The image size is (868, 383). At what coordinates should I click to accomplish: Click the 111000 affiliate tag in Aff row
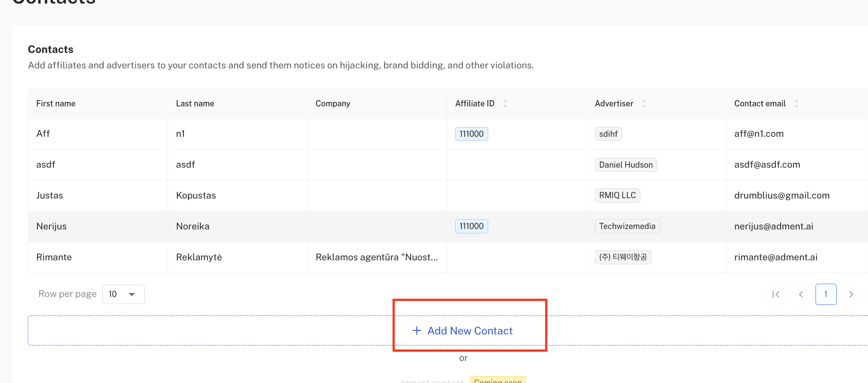(x=471, y=134)
